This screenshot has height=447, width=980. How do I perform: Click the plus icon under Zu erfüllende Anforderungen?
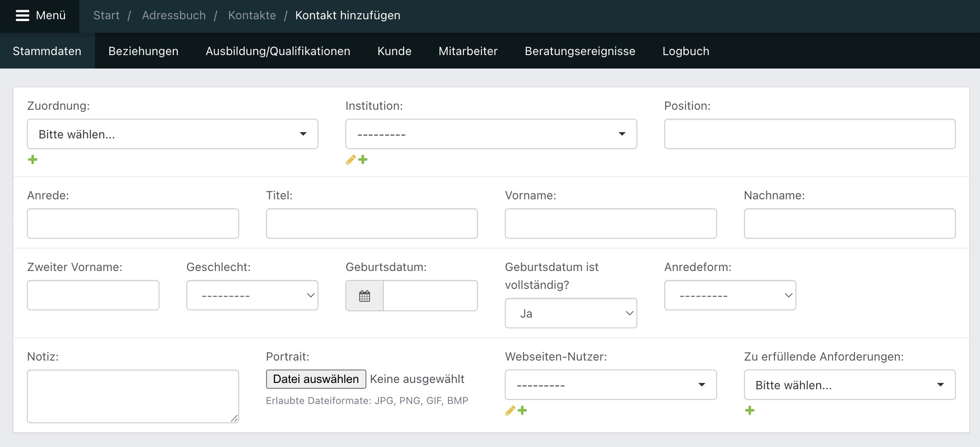point(750,410)
